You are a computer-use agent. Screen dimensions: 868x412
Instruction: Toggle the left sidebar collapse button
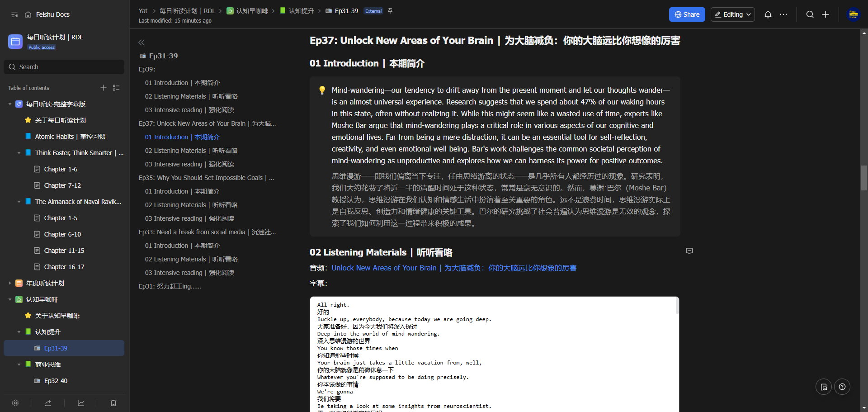pos(14,14)
